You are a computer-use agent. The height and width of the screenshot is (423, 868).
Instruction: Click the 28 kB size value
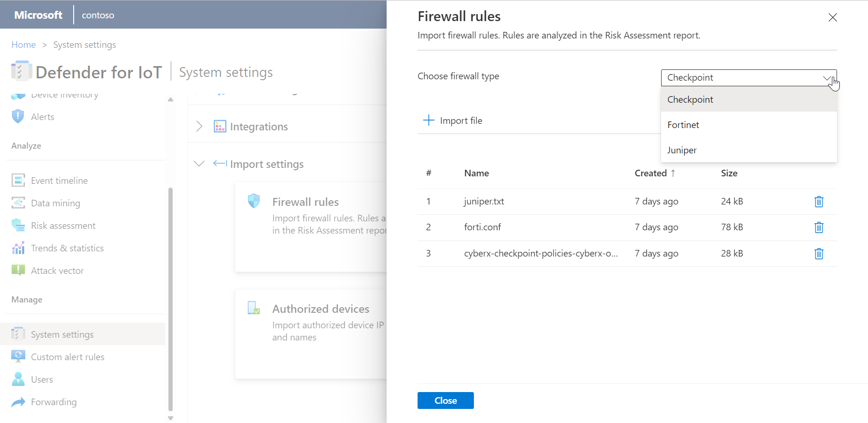click(732, 253)
